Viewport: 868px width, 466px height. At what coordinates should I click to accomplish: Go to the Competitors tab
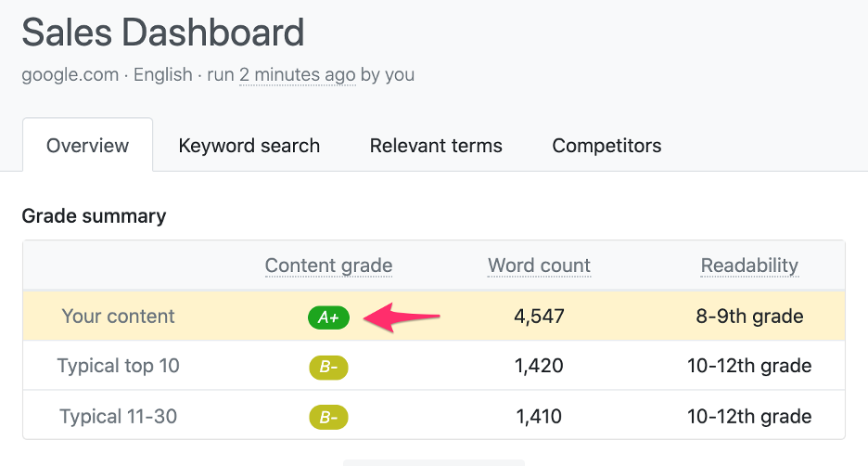[x=606, y=145]
